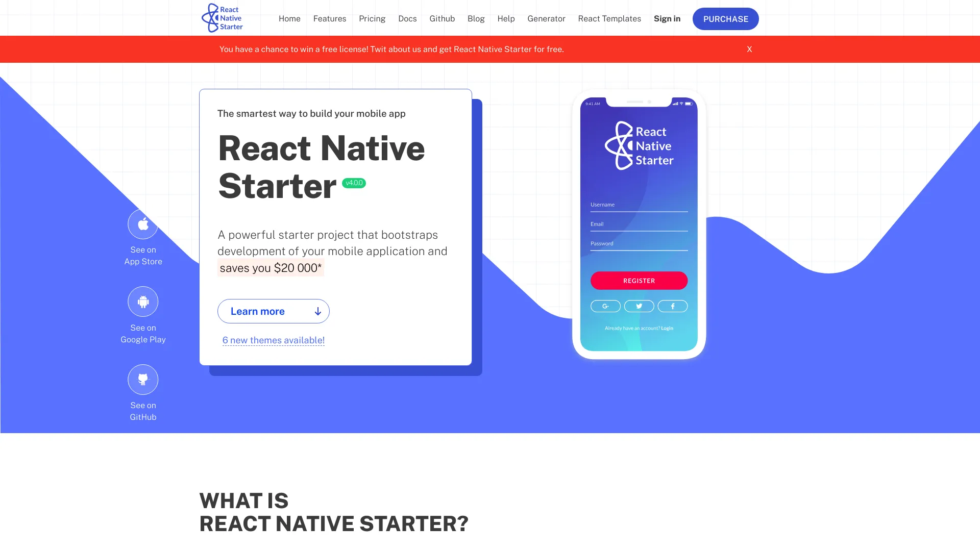Click the download arrow icon on Learn more
Screen dimensions: 980x551
[317, 311]
